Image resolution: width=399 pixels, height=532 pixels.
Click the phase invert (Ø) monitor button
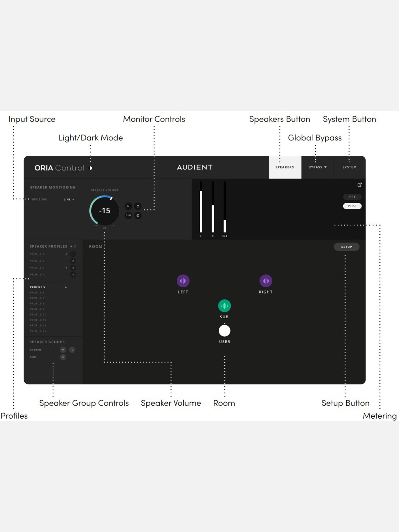tap(138, 215)
